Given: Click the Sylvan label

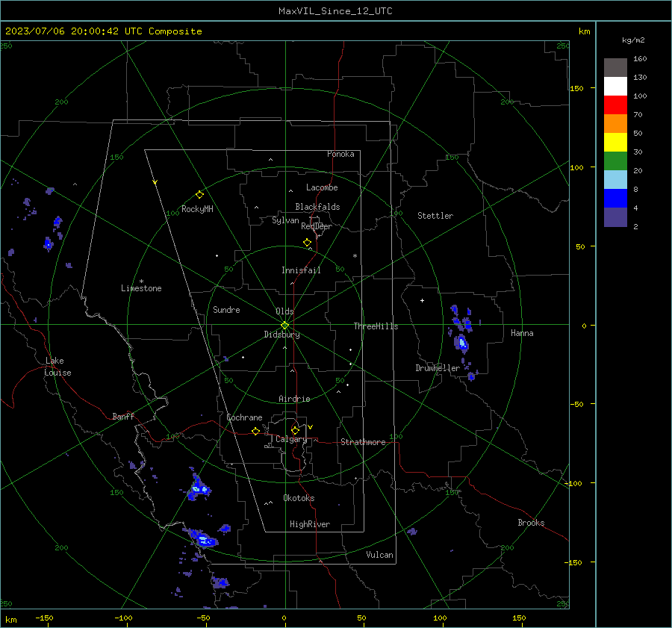Looking at the screenshot, I should point(285,221).
